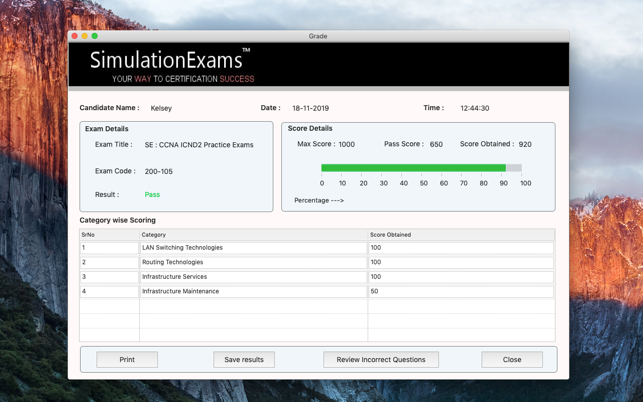
Task: Select the Infrastructure Services row
Action: pyautogui.click(x=317, y=277)
